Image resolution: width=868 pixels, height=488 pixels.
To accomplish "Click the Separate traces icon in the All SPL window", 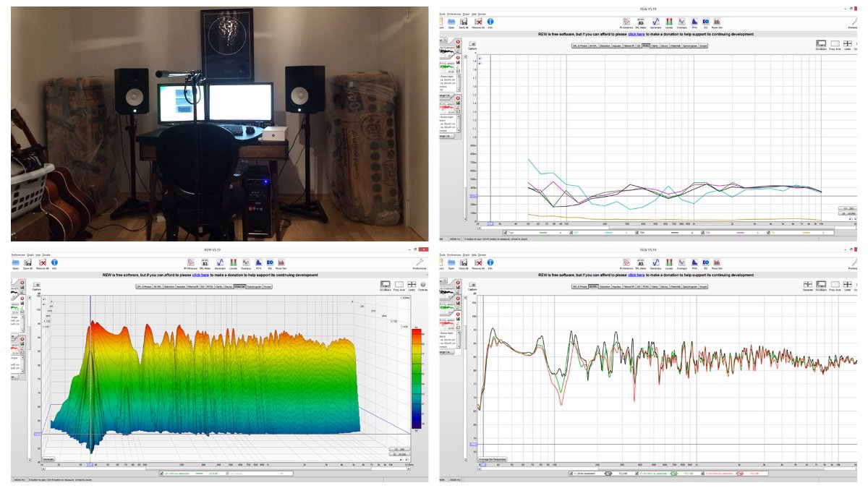I will [x=808, y=286].
